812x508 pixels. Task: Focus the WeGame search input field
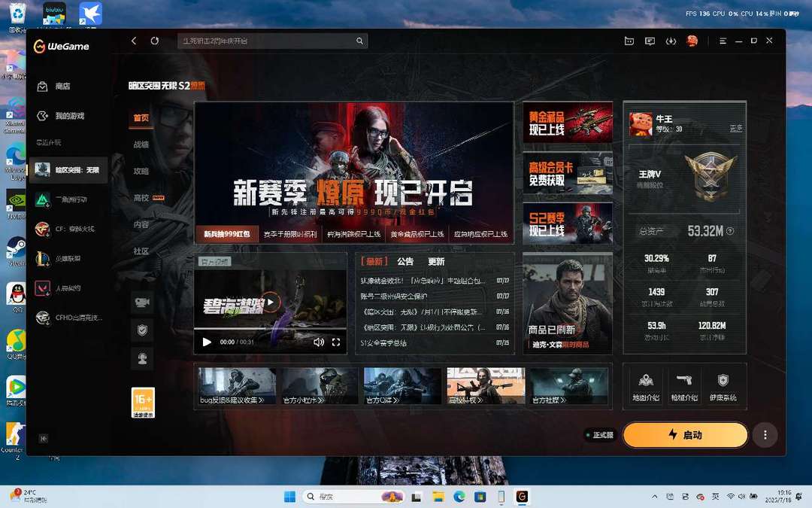coord(272,41)
